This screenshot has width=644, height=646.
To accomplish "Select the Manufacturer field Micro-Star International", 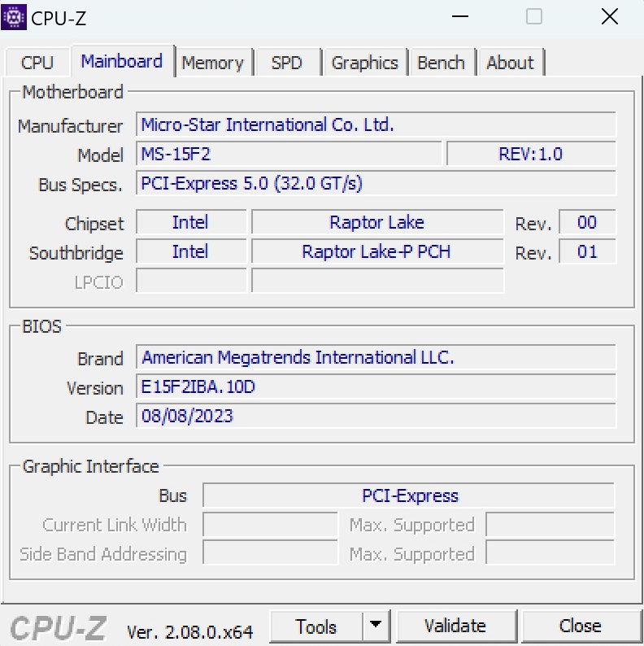I will coord(376,124).
